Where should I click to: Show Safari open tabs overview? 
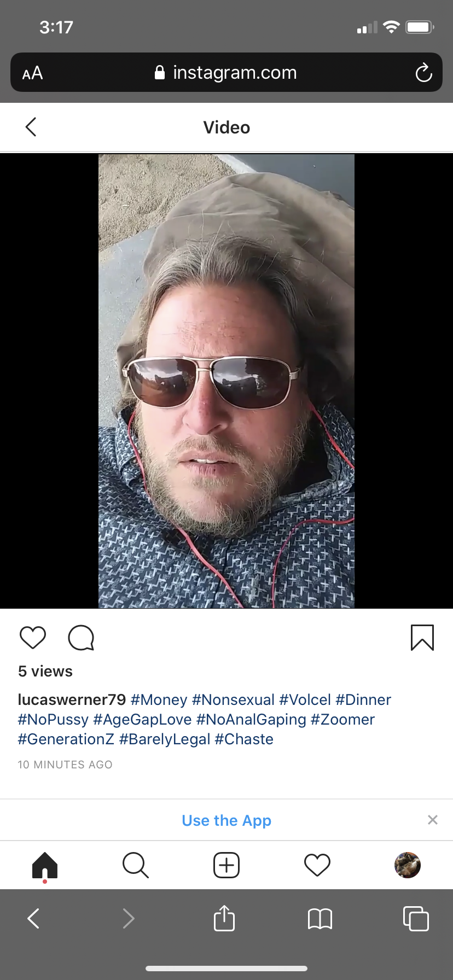pos(416,918)
